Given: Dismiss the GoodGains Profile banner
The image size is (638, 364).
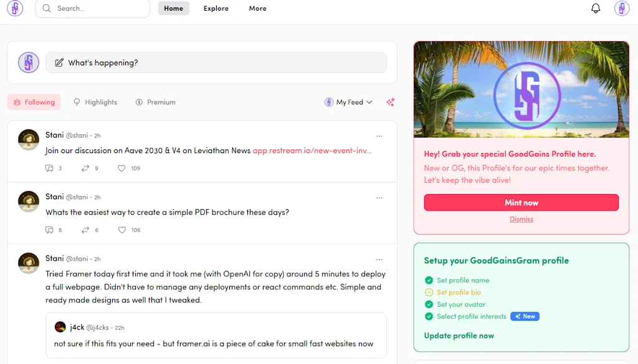Looking at the screenshot, I should 521,219.
